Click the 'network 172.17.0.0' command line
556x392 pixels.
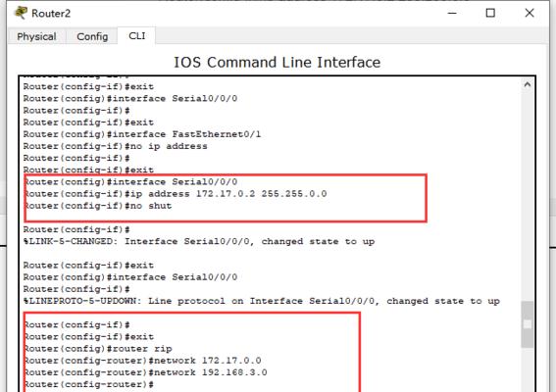click(142, 361)
